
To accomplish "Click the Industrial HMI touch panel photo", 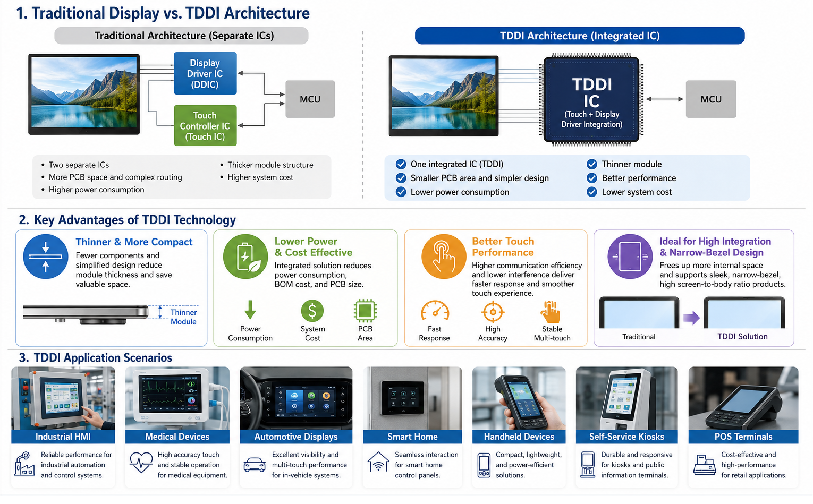I will click(63, 398).
